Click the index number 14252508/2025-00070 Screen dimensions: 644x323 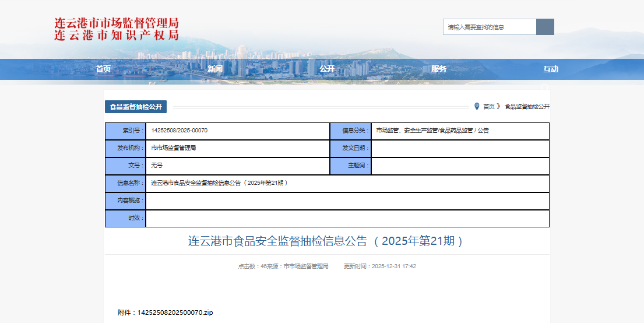179,131
